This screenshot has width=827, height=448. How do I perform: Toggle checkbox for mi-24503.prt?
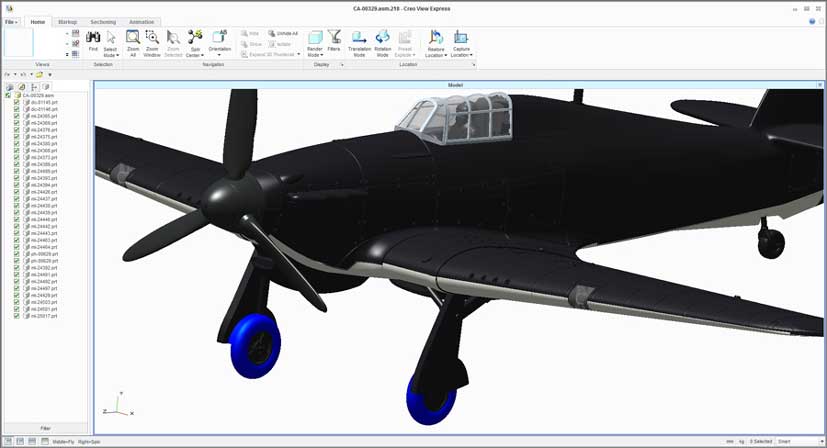[17, 302]
